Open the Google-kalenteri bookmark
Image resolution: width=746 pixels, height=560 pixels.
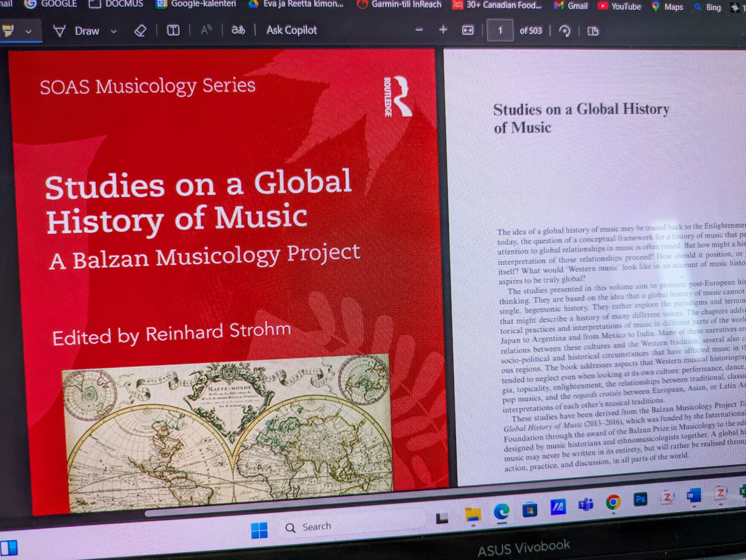[196, 4]
